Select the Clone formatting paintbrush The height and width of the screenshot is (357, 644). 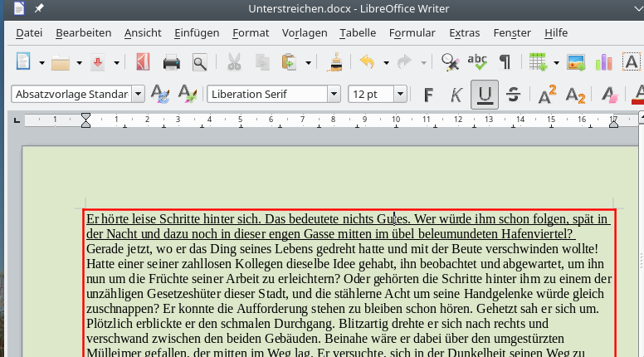[x=336, y=62]
